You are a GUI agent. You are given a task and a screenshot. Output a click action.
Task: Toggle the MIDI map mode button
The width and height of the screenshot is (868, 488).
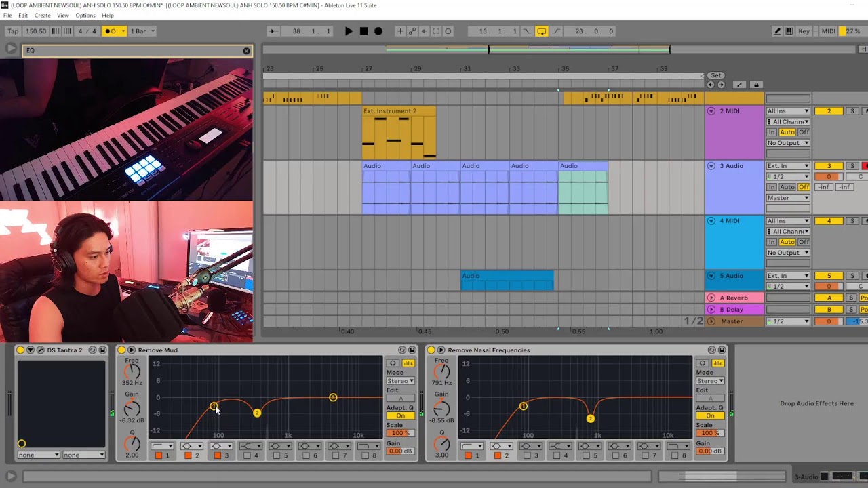(x=828, y=31)
